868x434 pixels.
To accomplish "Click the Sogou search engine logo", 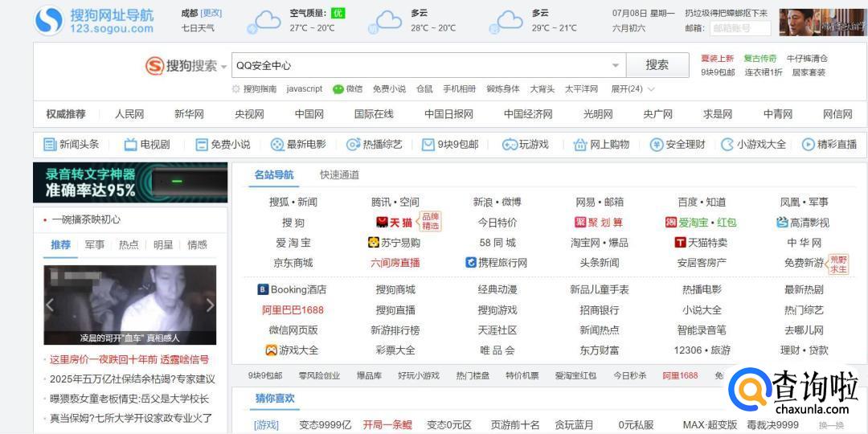I will tap(181, 66).
